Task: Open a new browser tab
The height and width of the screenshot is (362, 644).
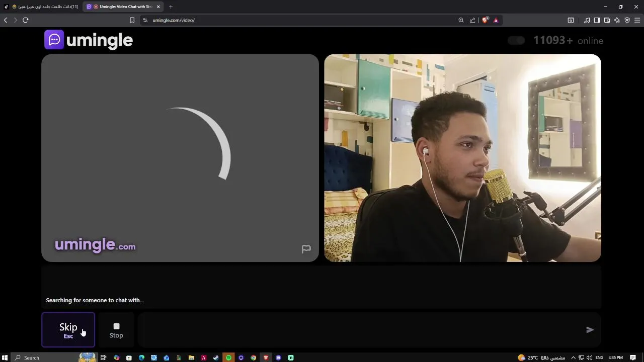Action: pyautogui.click(x=171, y=7)
